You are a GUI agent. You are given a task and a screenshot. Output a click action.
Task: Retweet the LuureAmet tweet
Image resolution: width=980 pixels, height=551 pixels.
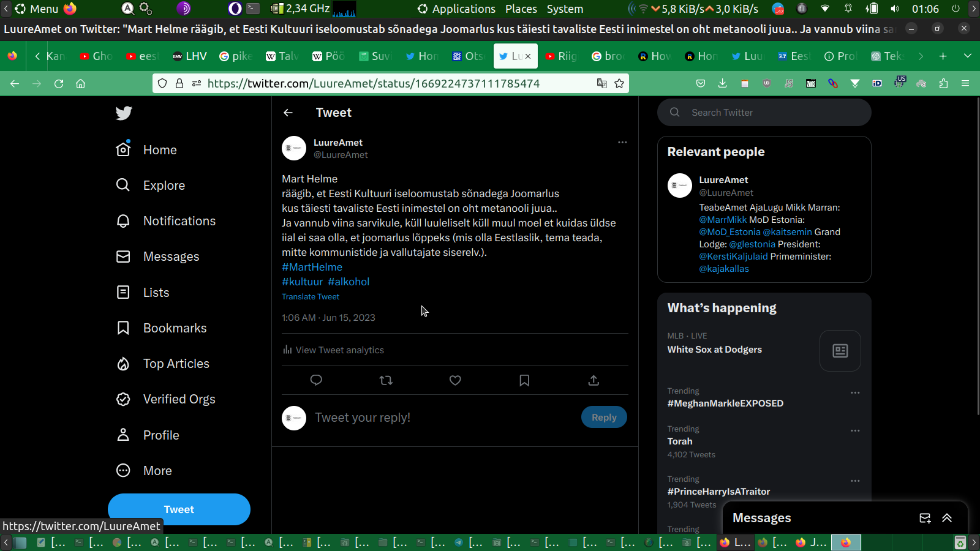point(386,380)
